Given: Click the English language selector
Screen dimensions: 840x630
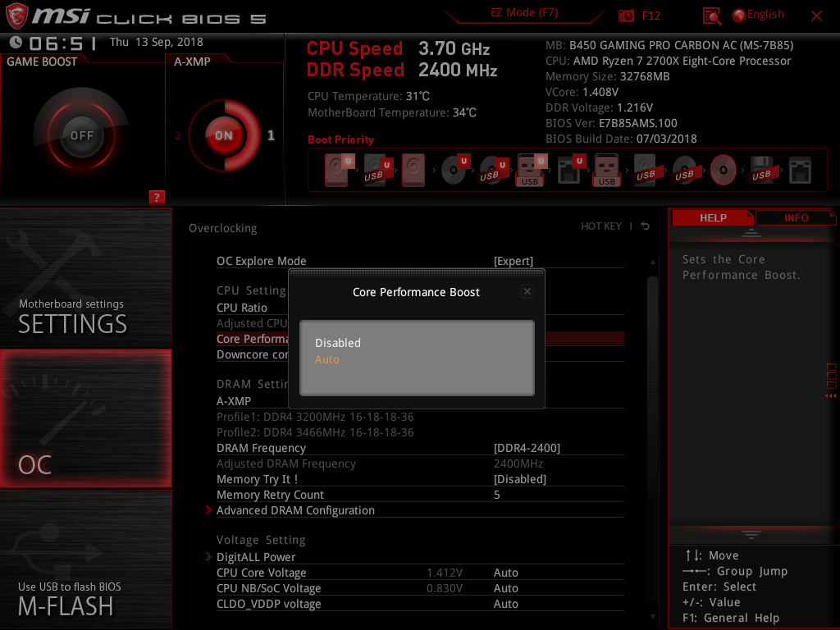Looking at the screenshot, I should pos(765,15).
